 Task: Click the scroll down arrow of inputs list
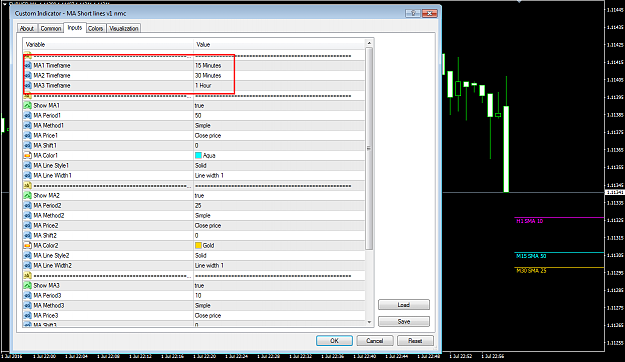tap(369, 322)
